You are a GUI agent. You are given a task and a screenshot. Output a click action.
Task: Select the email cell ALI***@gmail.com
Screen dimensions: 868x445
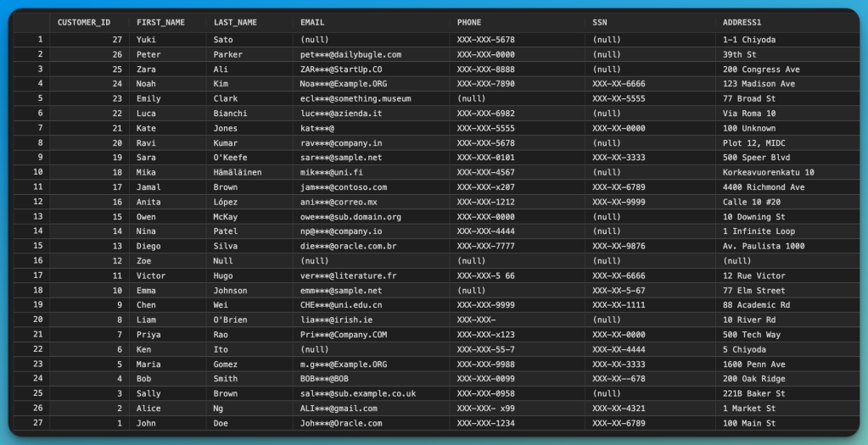(x=339, y=409)
